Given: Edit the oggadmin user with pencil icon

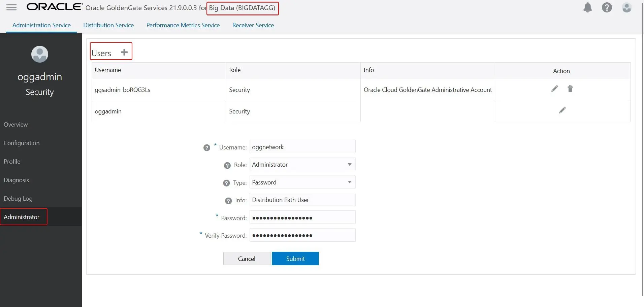Looking at the screenshot, I should coord(562,110).
